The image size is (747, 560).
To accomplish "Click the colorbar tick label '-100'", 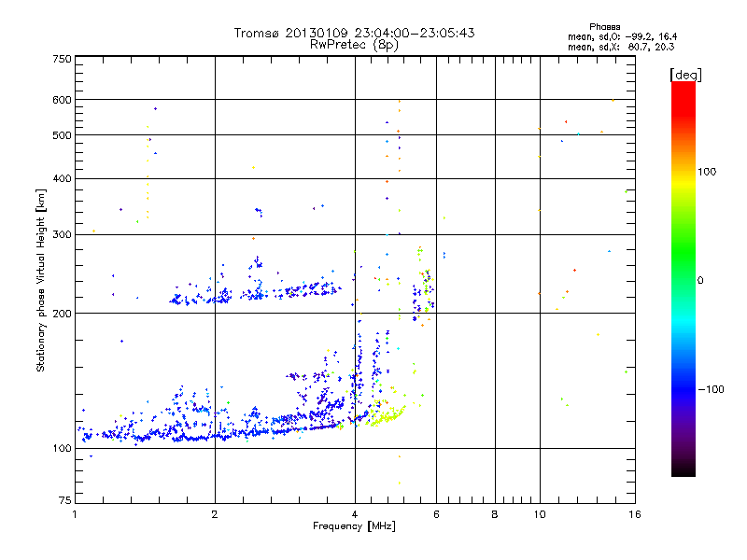I will pyautogui.click(x=711, y=389).
